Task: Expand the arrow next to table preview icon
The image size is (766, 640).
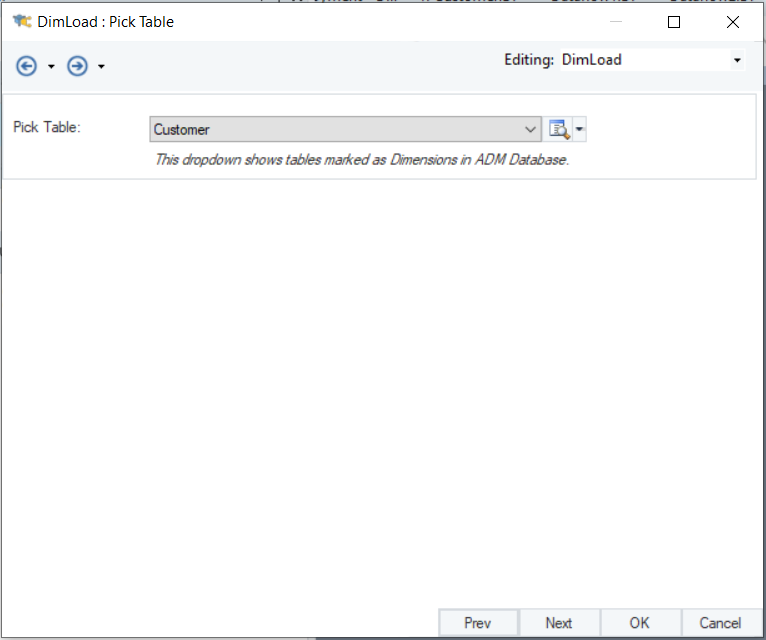Action: tap(579, 129)
